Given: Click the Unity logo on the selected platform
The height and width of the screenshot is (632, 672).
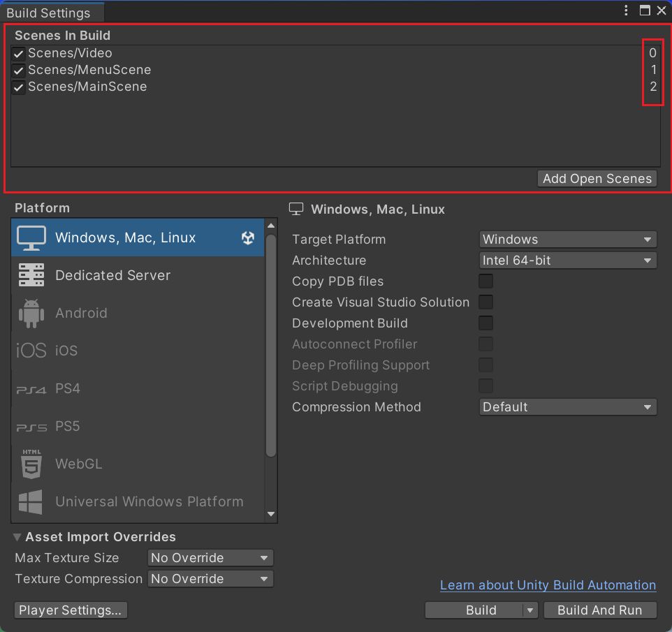Looking at the screenshot, I should click(248, 238).
